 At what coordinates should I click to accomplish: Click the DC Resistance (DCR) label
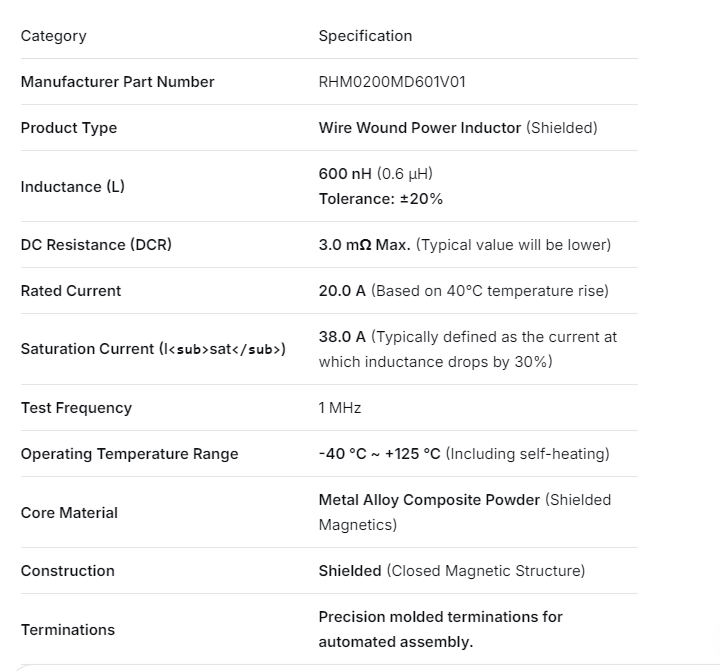click(x=96, y=245)
